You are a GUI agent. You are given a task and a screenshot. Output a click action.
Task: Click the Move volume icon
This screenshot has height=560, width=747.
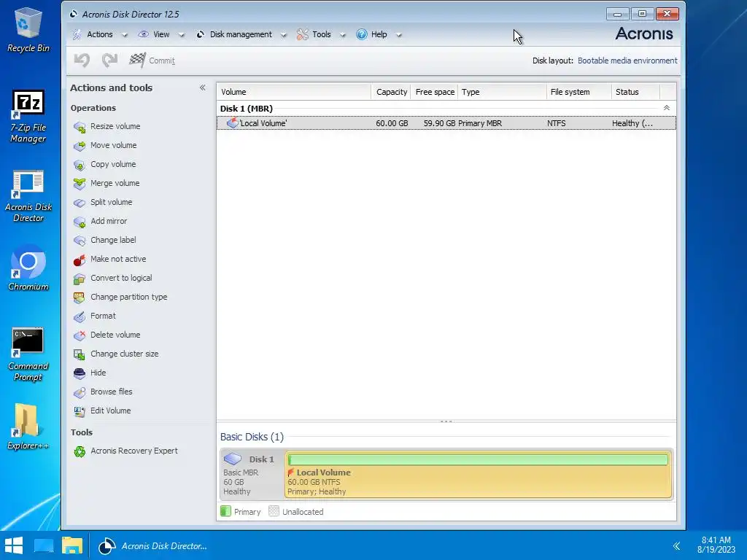[x=79, y=146]
